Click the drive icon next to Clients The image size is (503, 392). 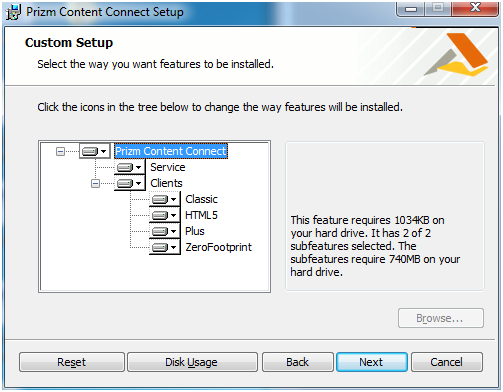point(125,183)
